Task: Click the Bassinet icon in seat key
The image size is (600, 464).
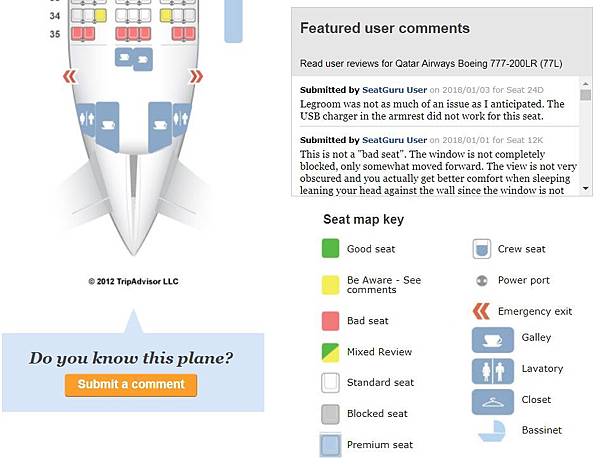Action: [492, 431]
